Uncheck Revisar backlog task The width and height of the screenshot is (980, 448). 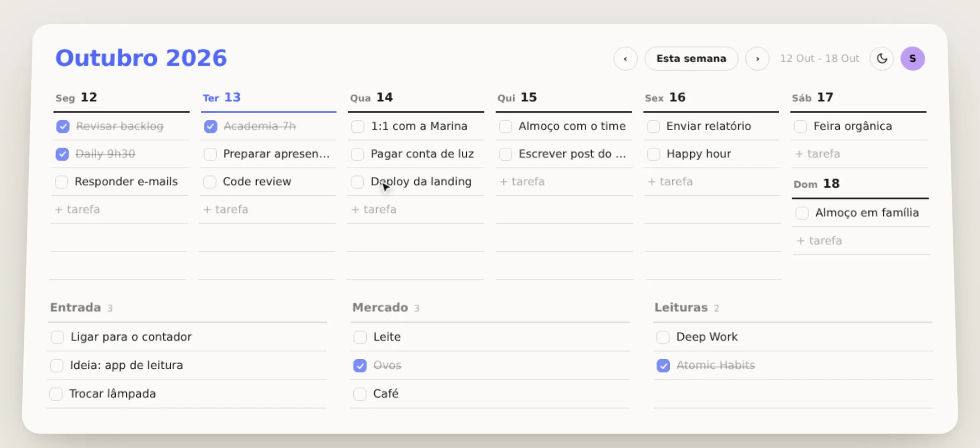[x=63, y=127]
